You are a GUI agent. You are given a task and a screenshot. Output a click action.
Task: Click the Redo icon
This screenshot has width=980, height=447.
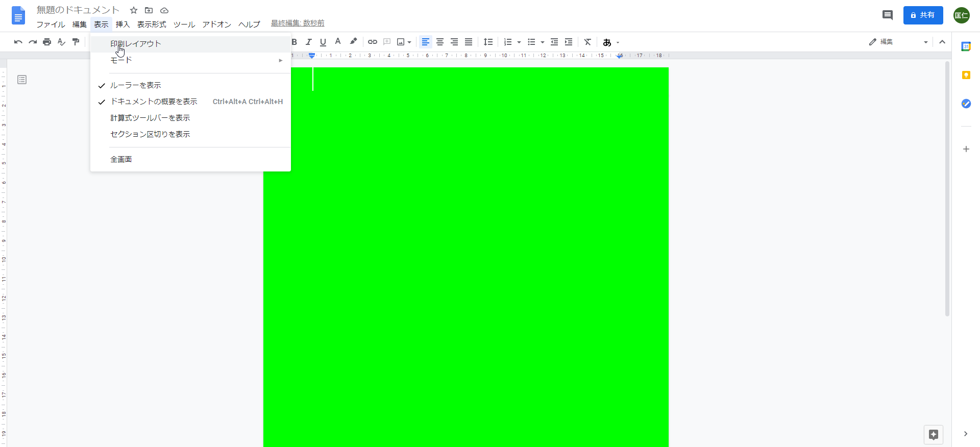33,42
